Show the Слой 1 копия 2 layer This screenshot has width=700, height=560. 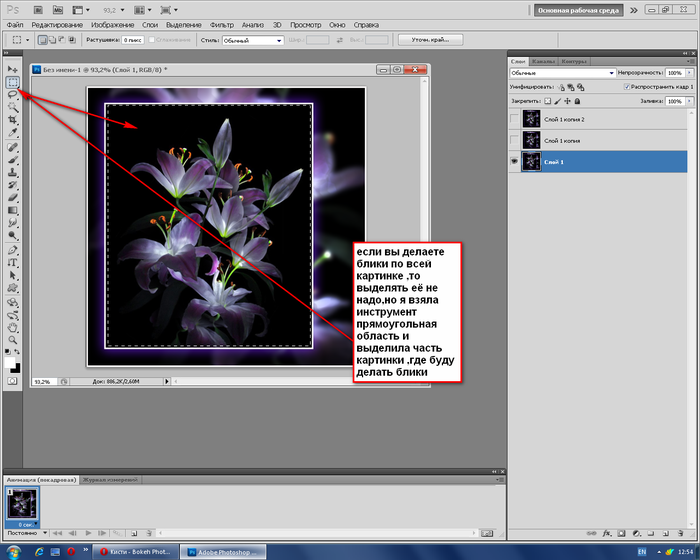pyautogui.click(x=515, y=120)
